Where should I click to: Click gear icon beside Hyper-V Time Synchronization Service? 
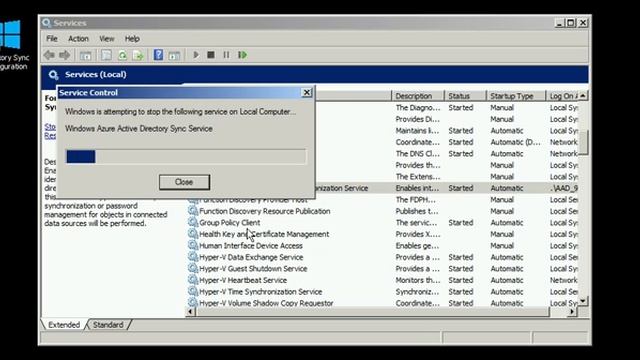(193, 291)
